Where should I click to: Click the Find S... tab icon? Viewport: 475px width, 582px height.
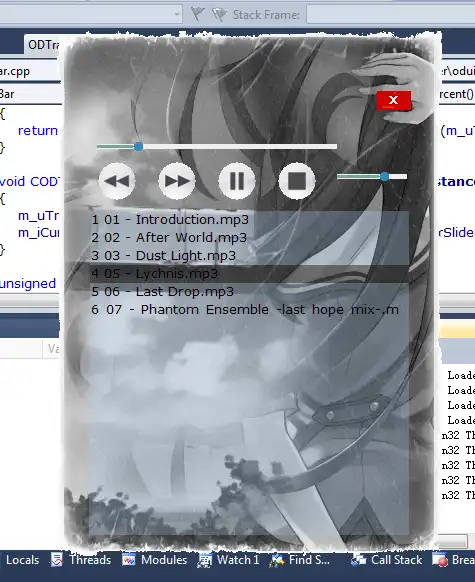[277, 560]
